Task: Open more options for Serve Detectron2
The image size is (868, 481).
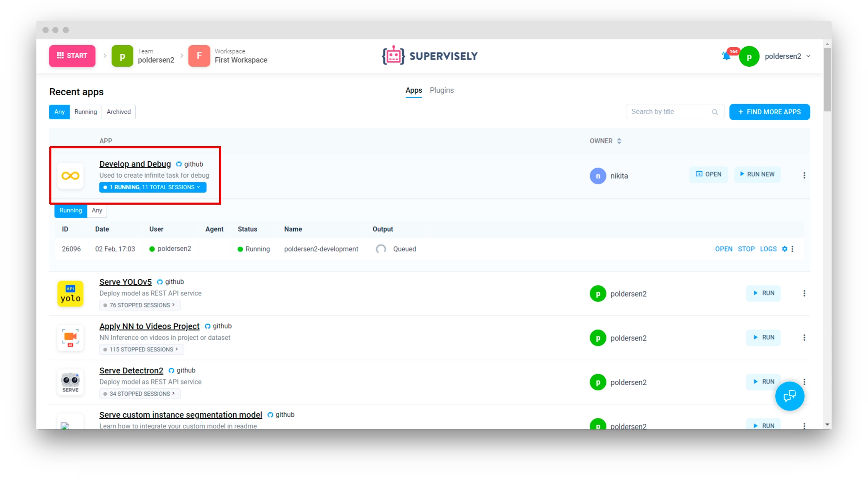Action: (x=804, y=382)
